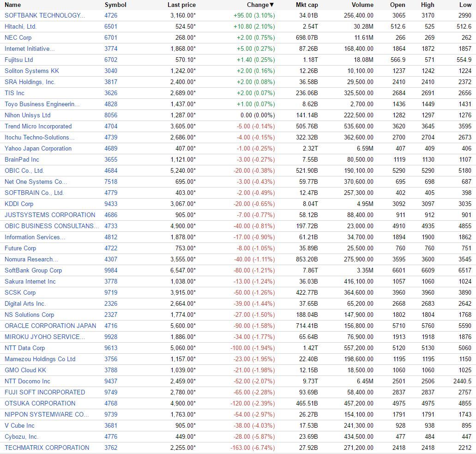476x454 pixels.
Task: Open NS Solutions Corp link
Action: pyautogui.click(x=30, y=315)
